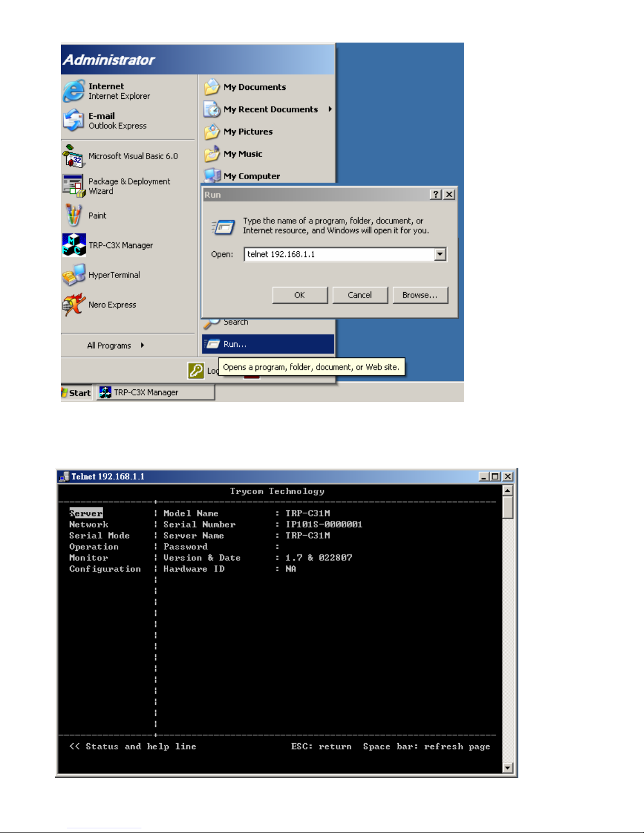The image size is (644, 833).
Task: Open the My Pictures folder icon
Action: 212,131
